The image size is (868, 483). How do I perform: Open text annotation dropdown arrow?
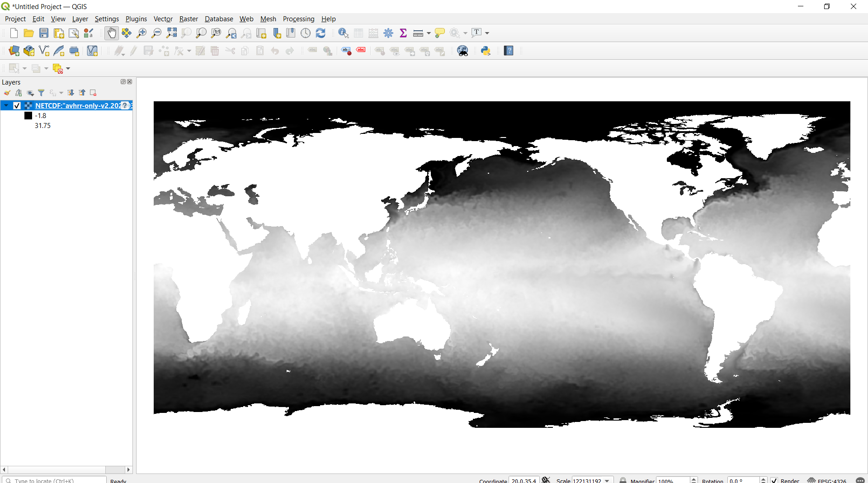[x=487, y=33]
